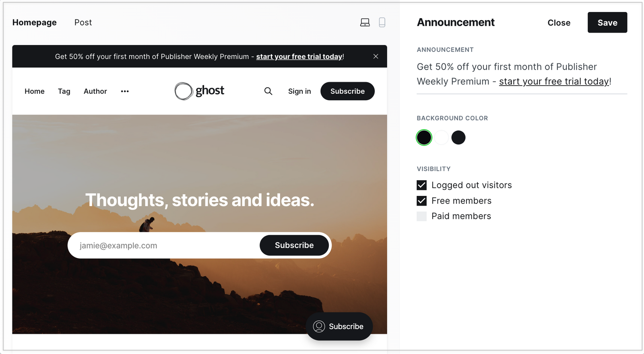Dismiss the announcement bar with X icon
The image size is (644, 354).
(376, 56)
